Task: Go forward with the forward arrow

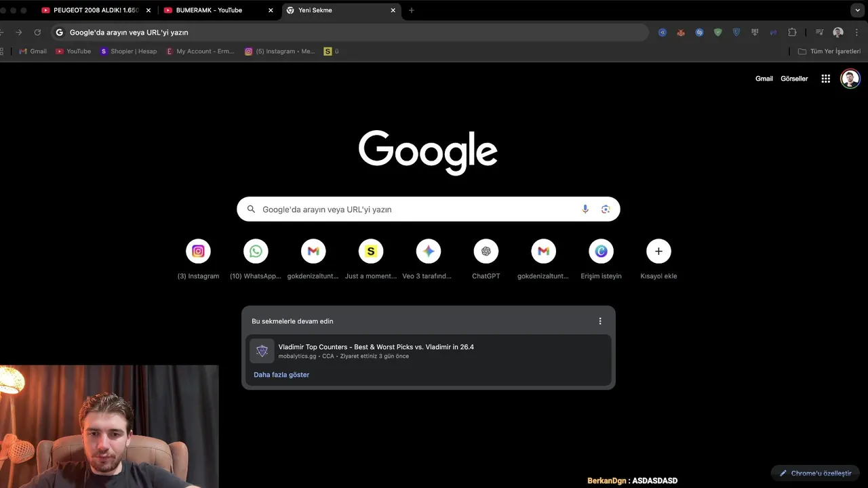Action: (18, 32)
